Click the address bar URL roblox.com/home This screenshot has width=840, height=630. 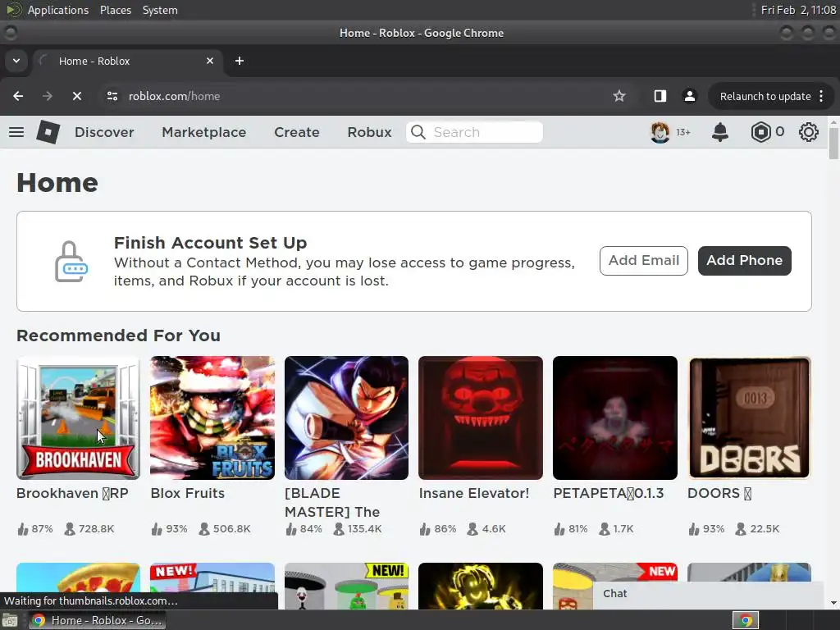pos(174,96)
